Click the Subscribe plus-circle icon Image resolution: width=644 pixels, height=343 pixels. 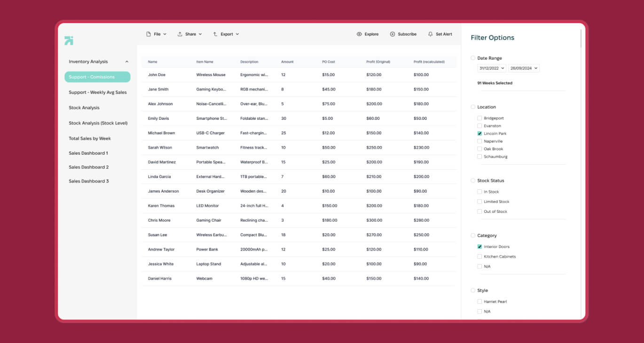393,34
